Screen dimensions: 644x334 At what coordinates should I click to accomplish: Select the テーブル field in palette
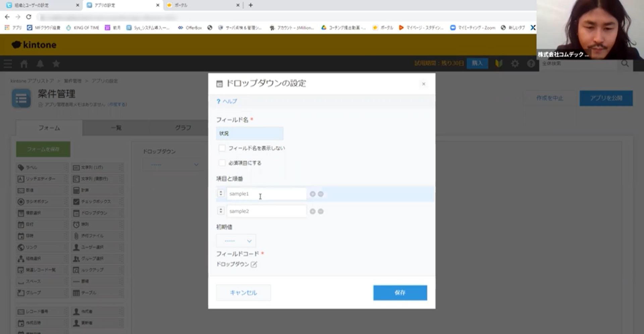point(98,293)
